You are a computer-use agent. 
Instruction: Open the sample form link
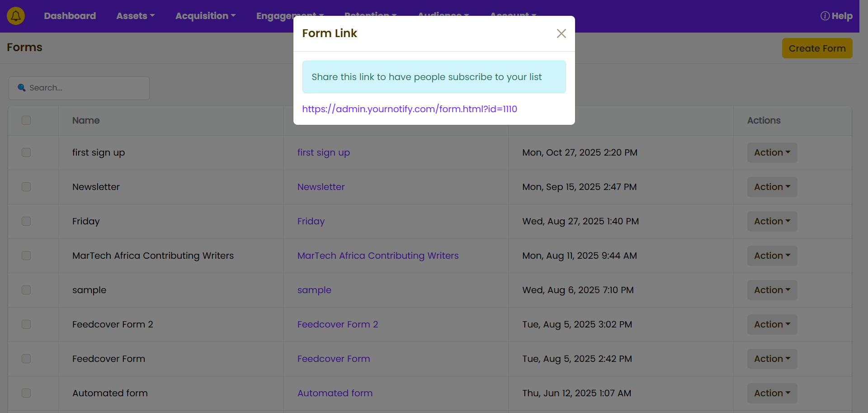314,290
